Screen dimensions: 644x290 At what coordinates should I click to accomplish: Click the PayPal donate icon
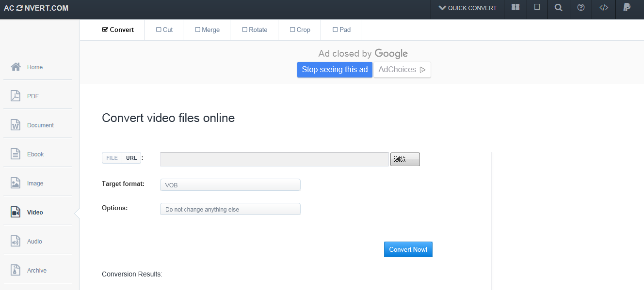click(627, 7)
